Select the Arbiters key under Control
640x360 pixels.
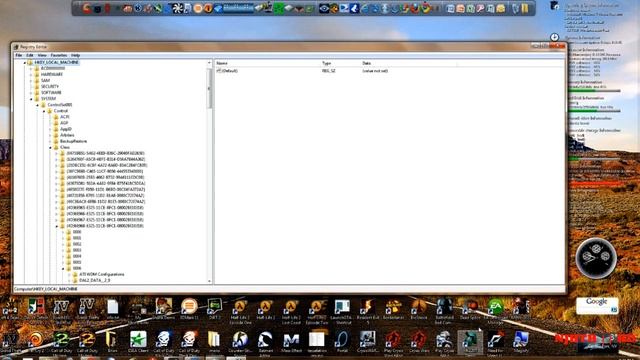point(67,135)
